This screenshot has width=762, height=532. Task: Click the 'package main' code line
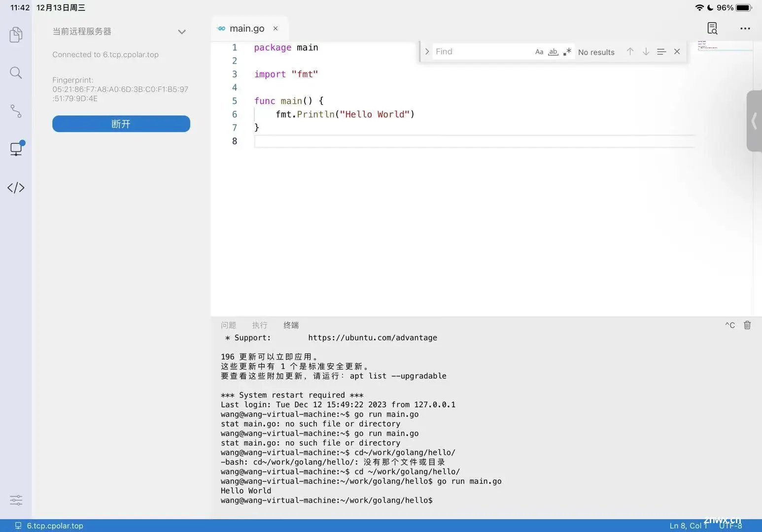point(286,48)
